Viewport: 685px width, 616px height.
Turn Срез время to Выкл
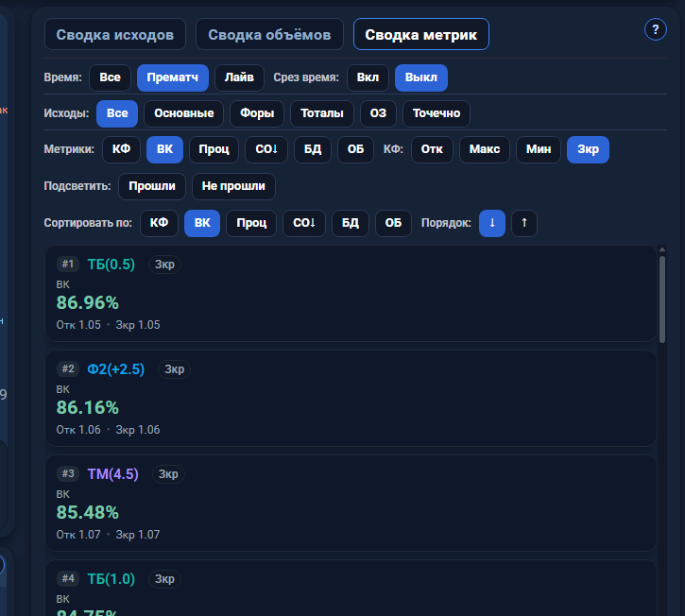(420, 77)
